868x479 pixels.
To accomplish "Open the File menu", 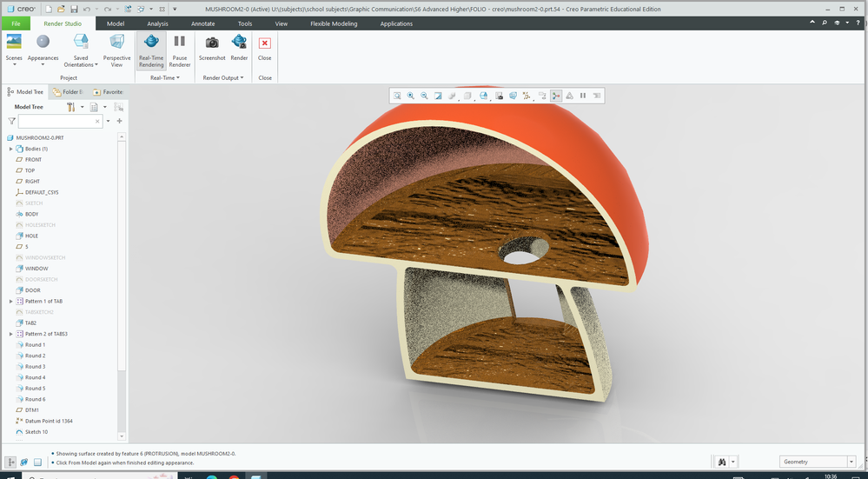I will 15,23.
